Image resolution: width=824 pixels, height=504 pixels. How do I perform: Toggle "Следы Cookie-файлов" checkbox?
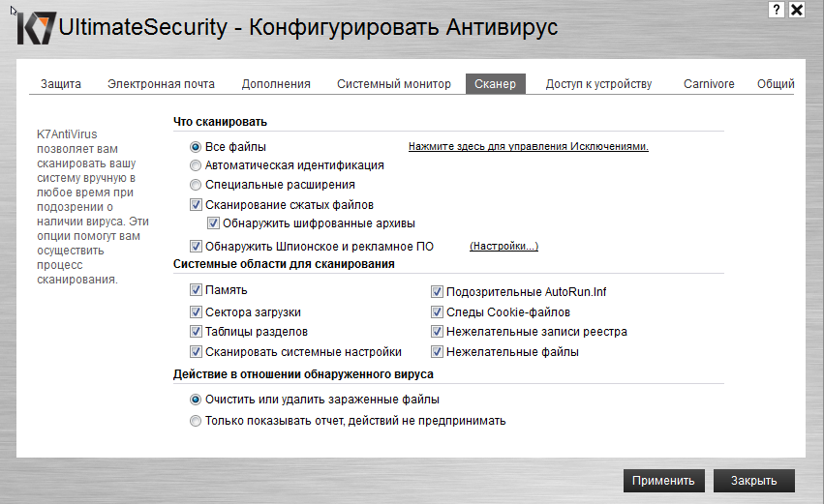[438, 312]
